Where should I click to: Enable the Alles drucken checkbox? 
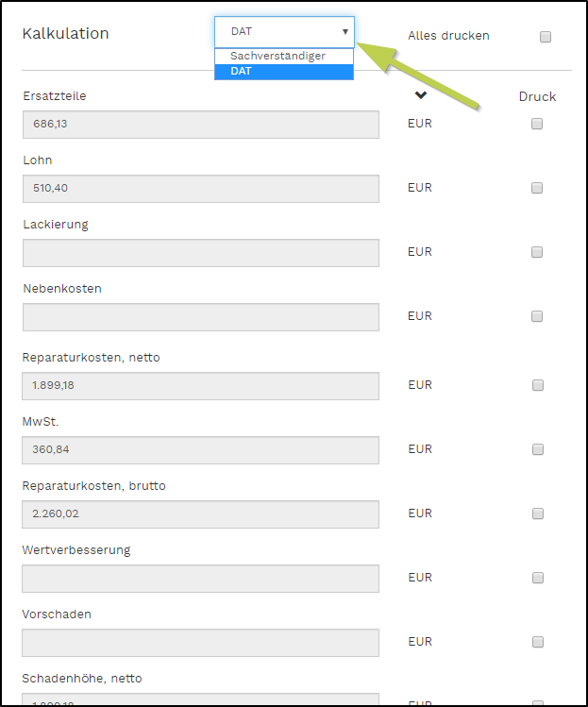coord(545,37)
